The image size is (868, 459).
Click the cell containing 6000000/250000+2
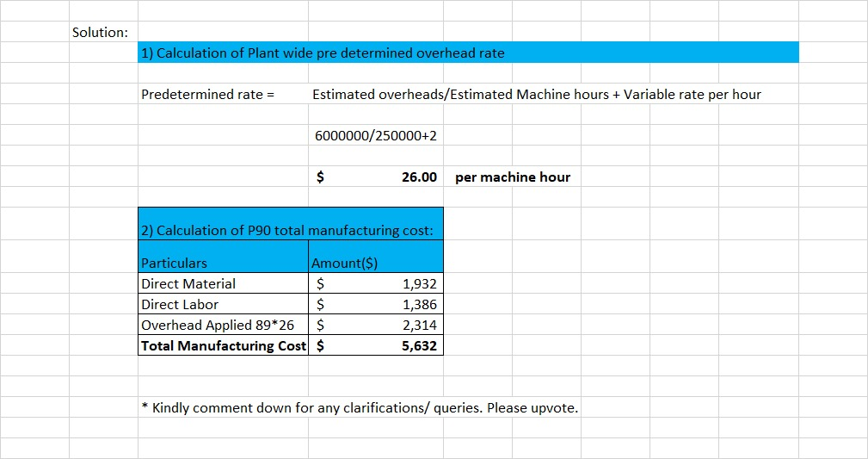click(x=376, y=135)
